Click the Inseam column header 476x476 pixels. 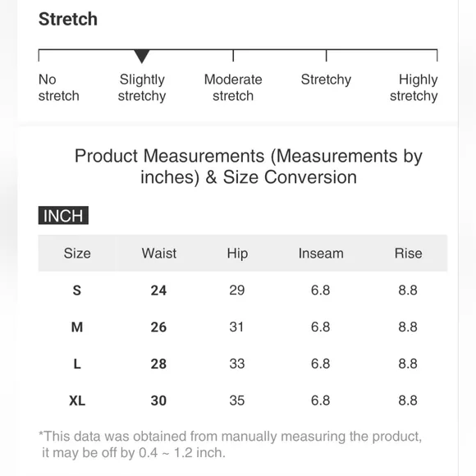click(321, 253)
